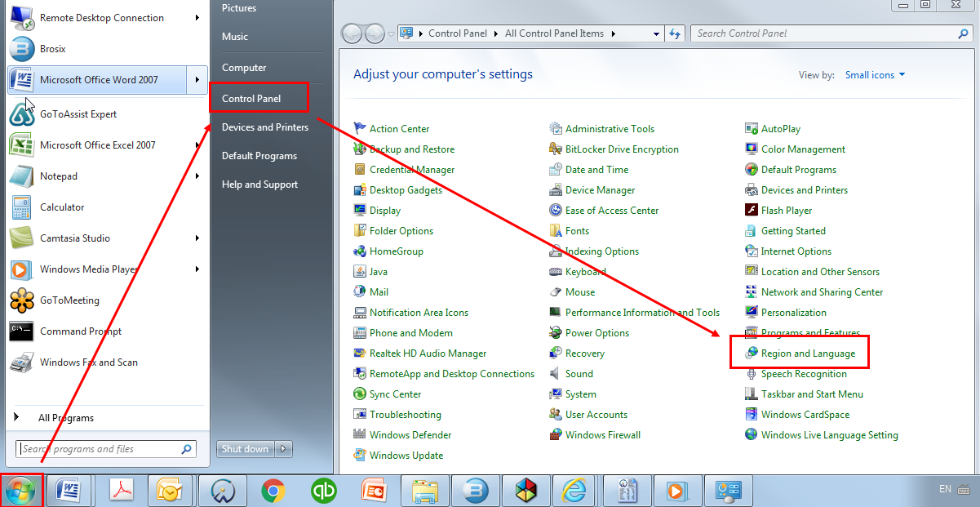Image resolution: width=980 pixels, height=507 pixels.
Task: Open Internet Explorer on the taskbar
Action: point(573,491)
